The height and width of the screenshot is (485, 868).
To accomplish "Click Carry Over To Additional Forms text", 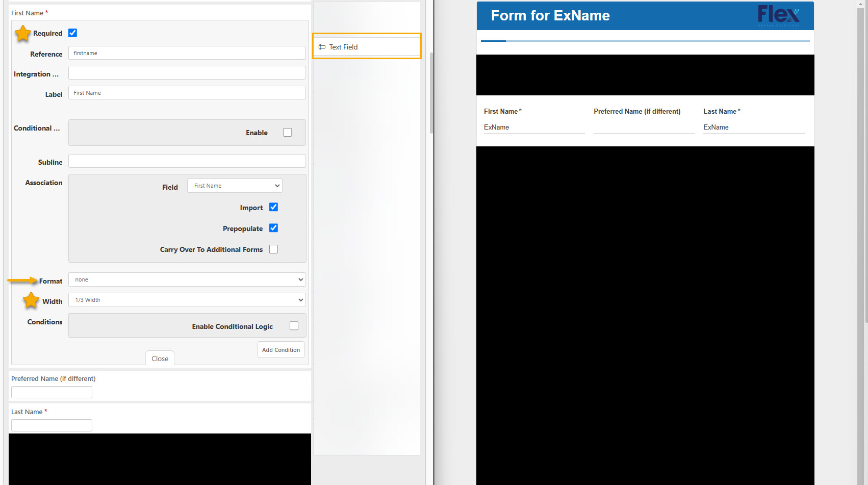I will click(x=212, y=249).
